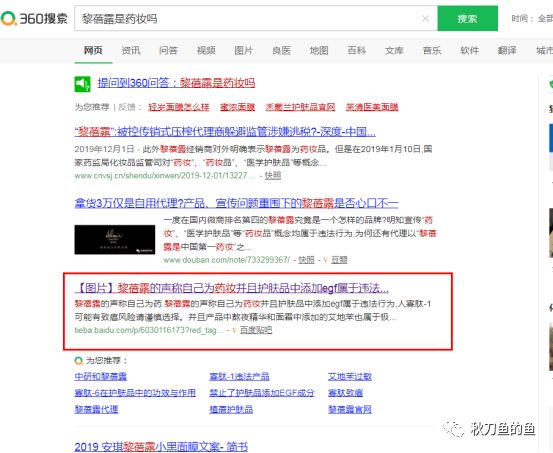
Task: Open 快照 for the douban.com result
Action: pos(306,260)
